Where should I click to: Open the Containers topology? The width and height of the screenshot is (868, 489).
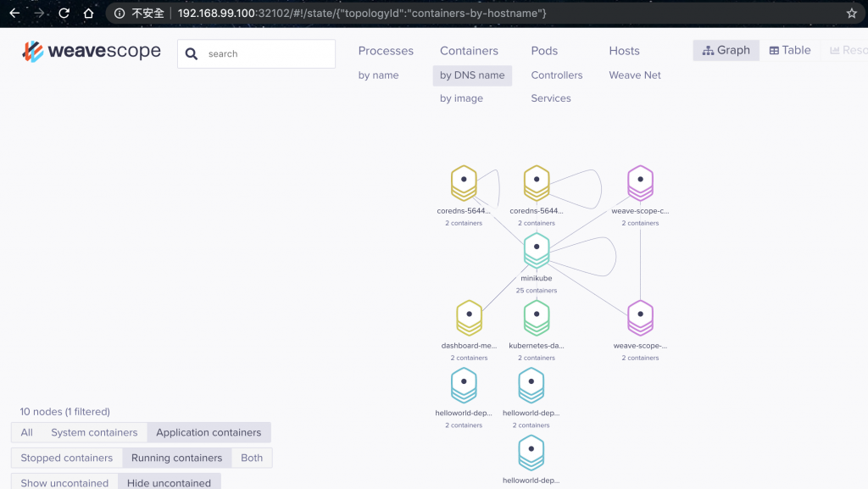point(469,51)
